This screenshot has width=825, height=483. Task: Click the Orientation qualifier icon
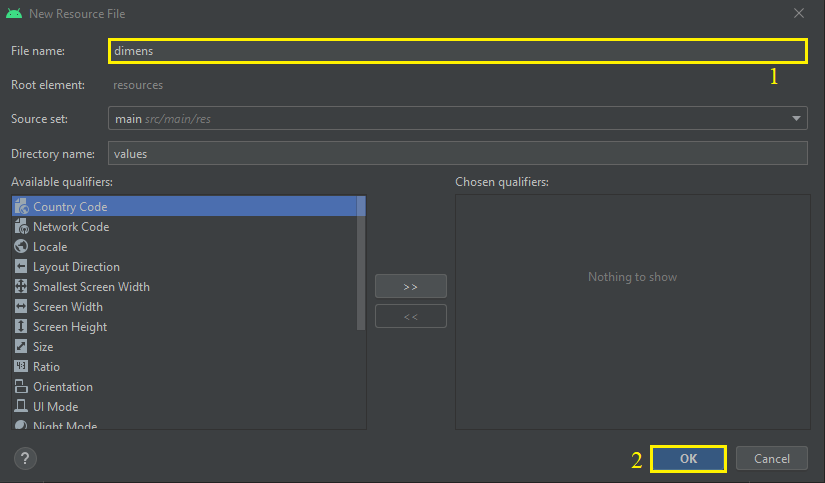pos(21,386)
